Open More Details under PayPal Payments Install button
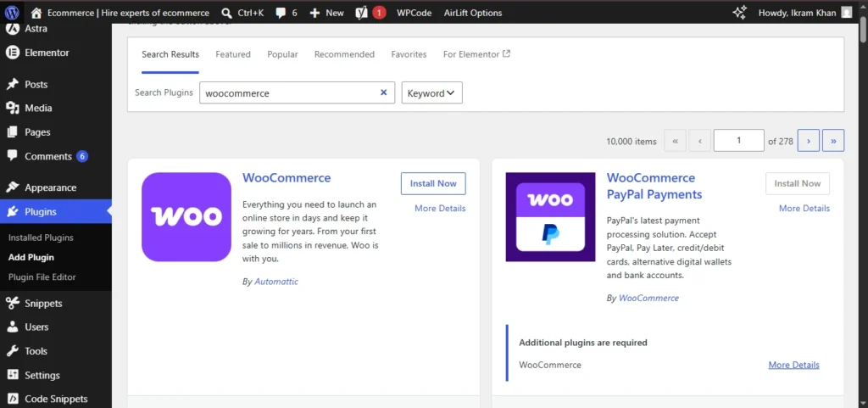868x408 pixels. click(804, 208)
